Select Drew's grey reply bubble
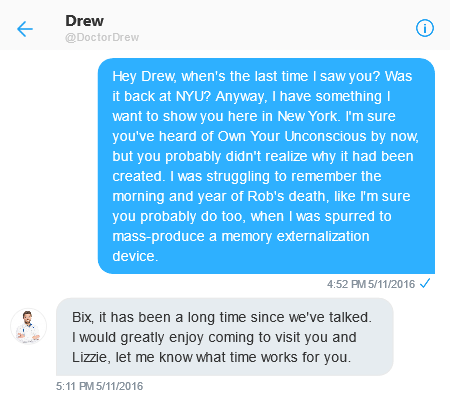The height and width of the screenshot is (397, 450). (224, 337)
